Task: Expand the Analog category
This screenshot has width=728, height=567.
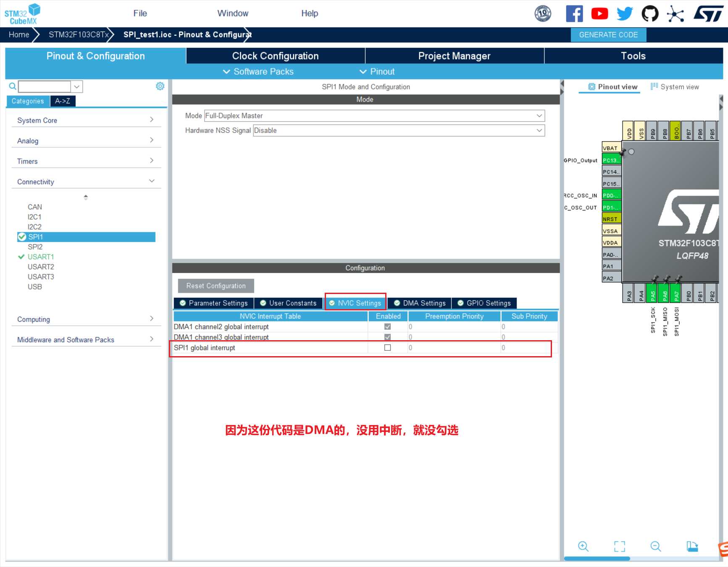Action: (86, 141)
